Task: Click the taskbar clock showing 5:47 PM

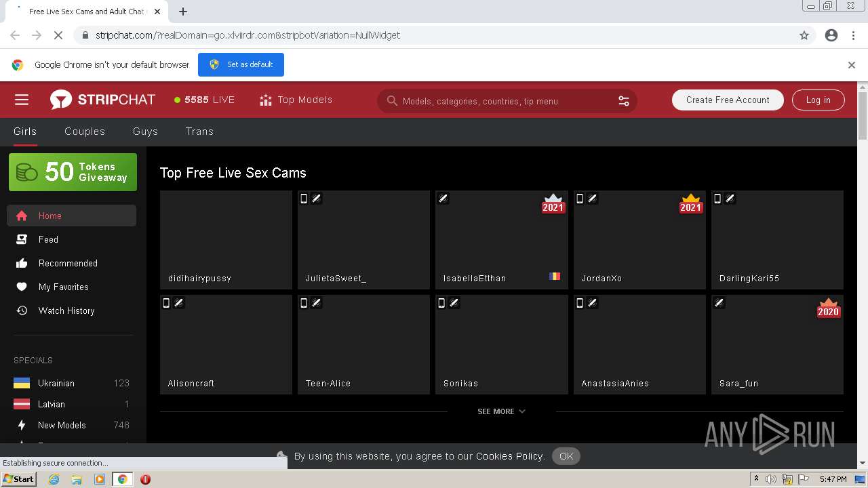Action: 833,479
